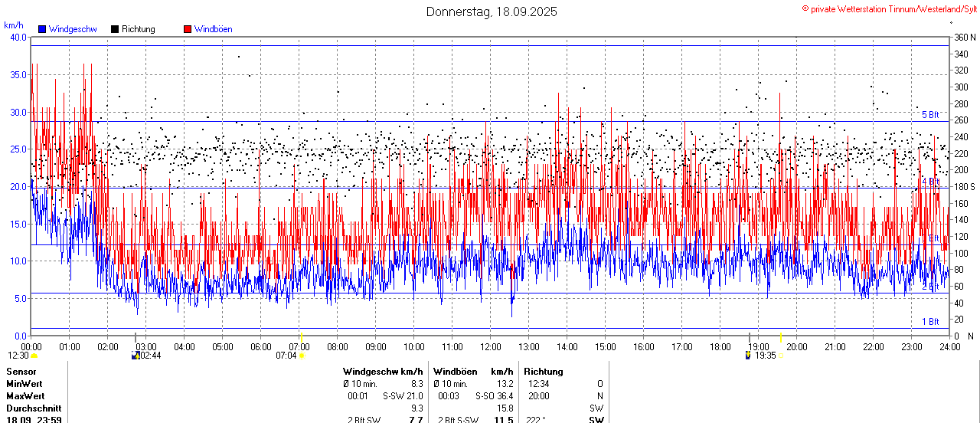The width and height of the screenshot is (980, 423).
Task: Click the S-SW 21.0 maximum speed value
Action: point(403,396)
